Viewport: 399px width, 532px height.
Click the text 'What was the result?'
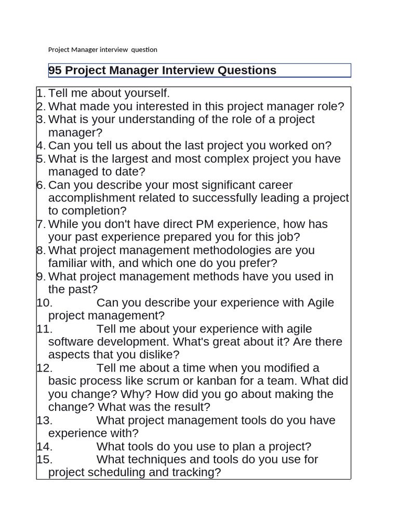pyautogui.click(x=154, y=407)
